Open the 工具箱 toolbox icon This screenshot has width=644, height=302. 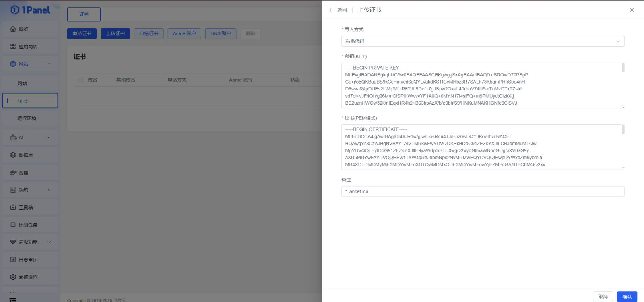click(13, 207)
